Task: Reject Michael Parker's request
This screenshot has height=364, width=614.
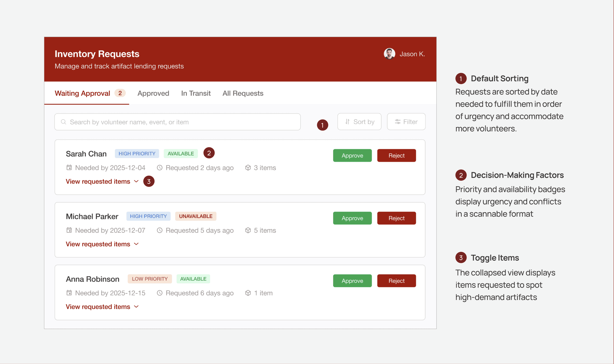Action: pos(396,218)
